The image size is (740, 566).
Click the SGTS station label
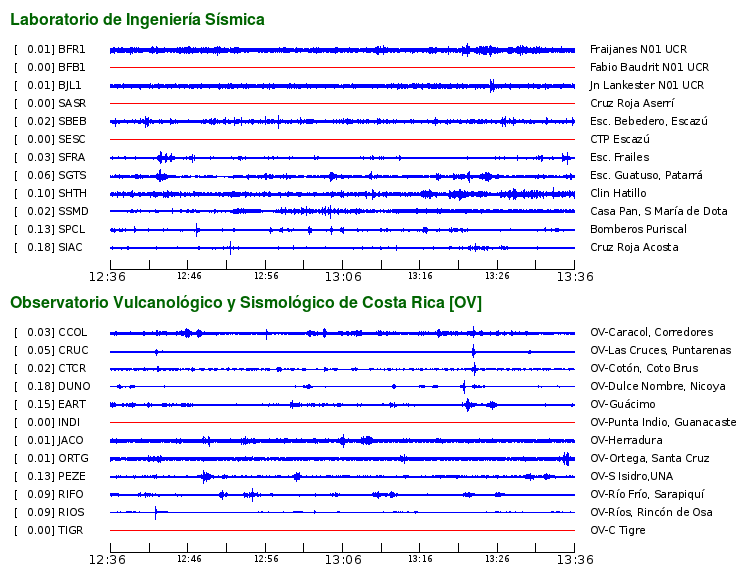click(73, 175)
